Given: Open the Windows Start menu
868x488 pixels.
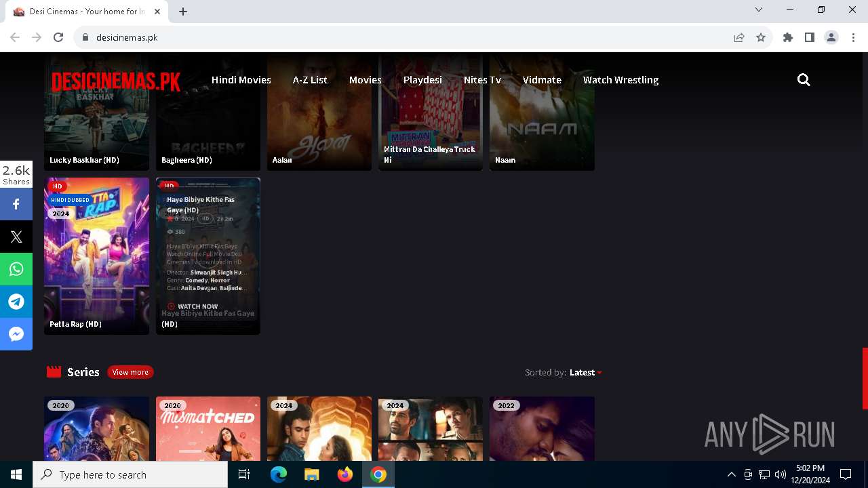Looking at the screenshot, I should [x=16, y=474].
